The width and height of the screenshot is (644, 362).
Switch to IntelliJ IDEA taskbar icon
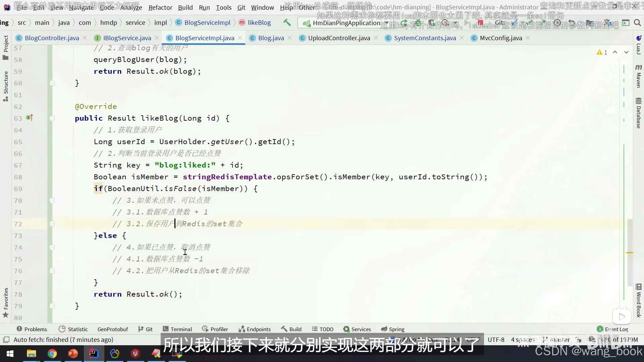pyautogui.click(x=94, y=354)
